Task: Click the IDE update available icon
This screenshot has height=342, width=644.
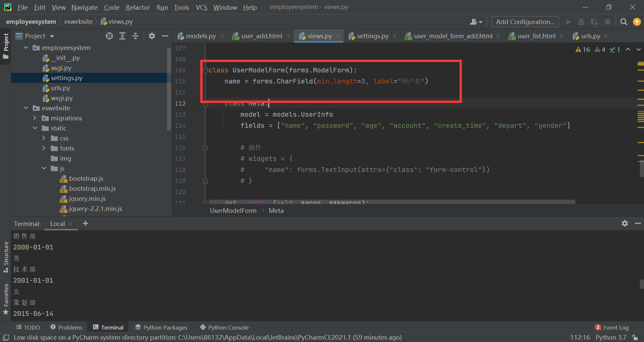Action: click(637, 22)
